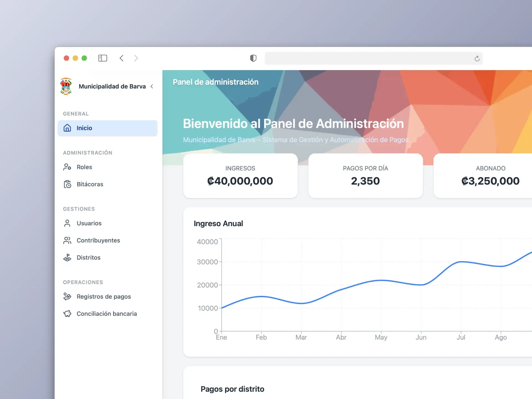Select the Contribuyentes people icon
This screenshot has height=399, width=532.
pos(67,240)
